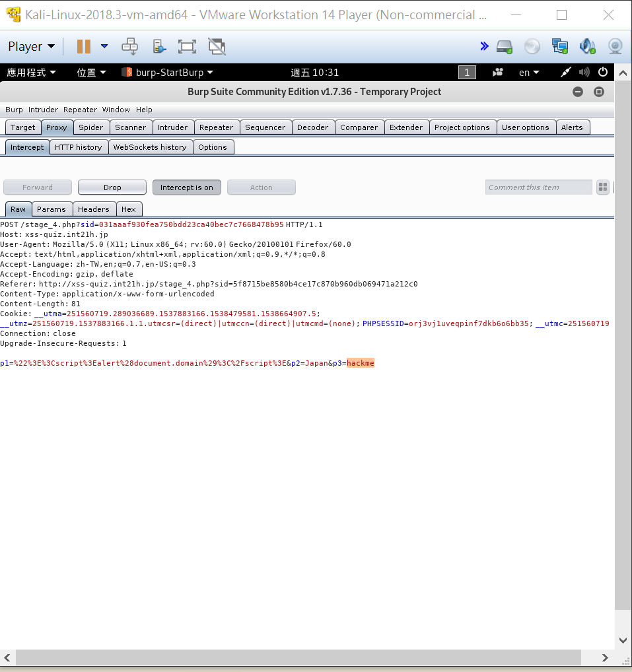632x672 pixels.
Task: Click the power icon in Kali top bar
Action: pyautogui.click(x=603, y=72)
